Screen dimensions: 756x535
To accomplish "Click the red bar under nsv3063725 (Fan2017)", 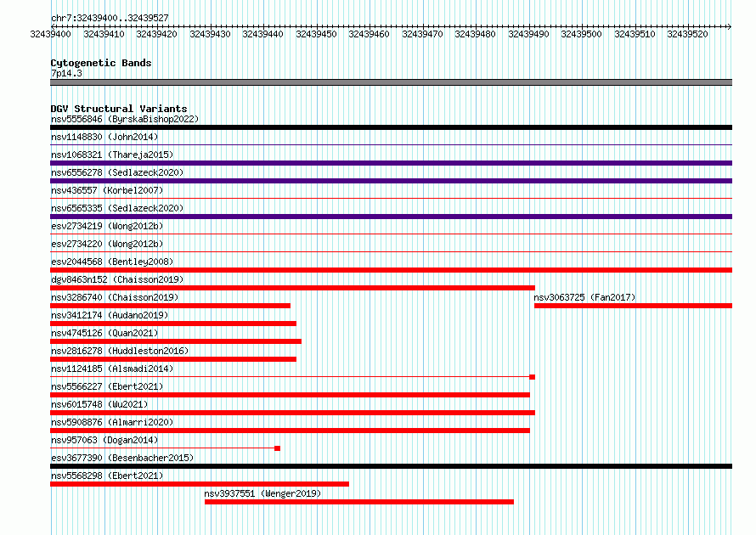I will [x=634, y=306].
